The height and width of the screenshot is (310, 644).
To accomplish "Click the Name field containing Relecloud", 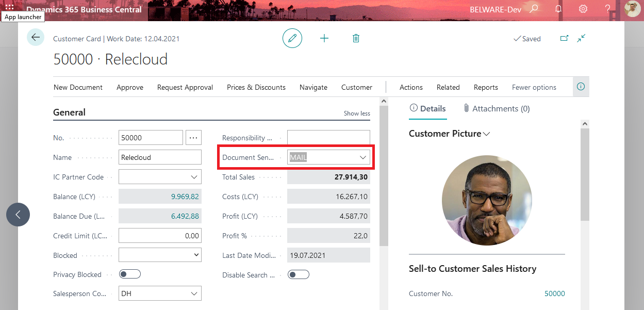I will (160, 157).
